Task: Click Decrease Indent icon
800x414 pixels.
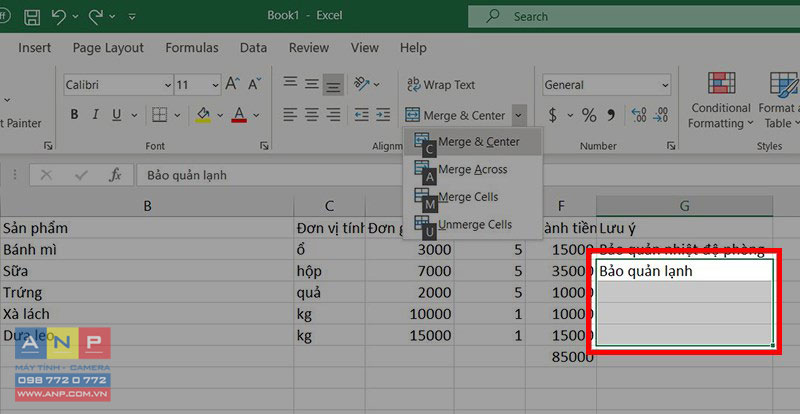Action: (362, 115)
